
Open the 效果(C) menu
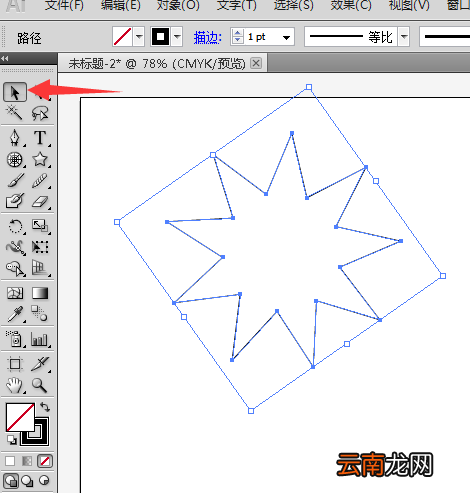(351, 5)
